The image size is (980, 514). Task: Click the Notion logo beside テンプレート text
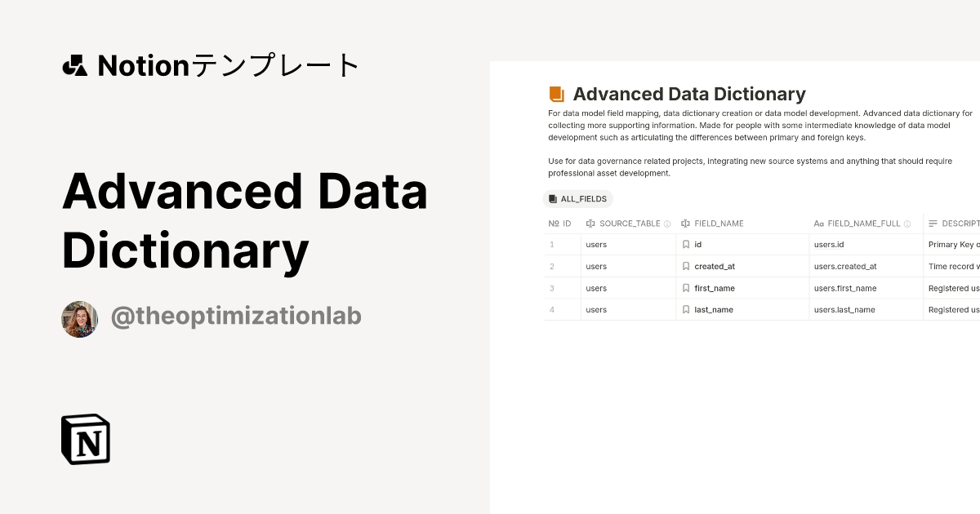(x=74, y=64)
